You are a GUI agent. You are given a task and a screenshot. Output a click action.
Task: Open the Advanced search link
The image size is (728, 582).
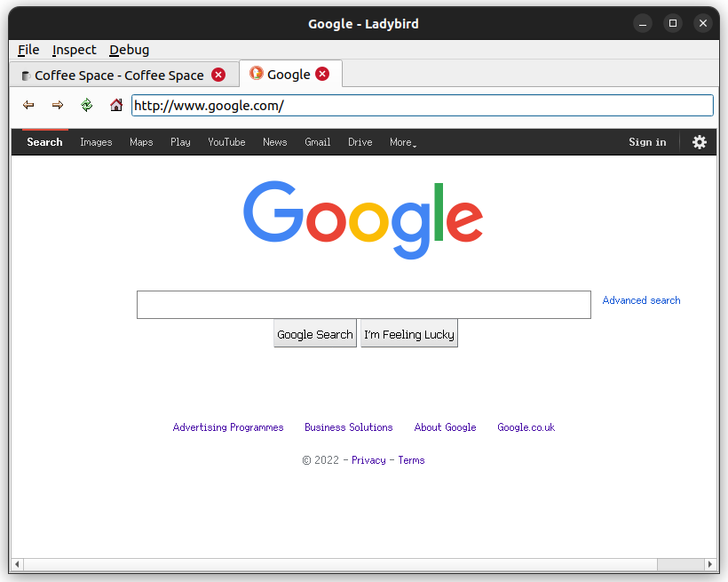click(x=641, y=300)
